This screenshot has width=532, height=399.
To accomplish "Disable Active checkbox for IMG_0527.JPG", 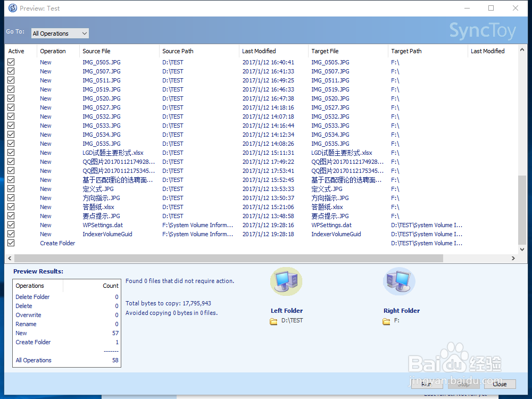I will [11, 107].
